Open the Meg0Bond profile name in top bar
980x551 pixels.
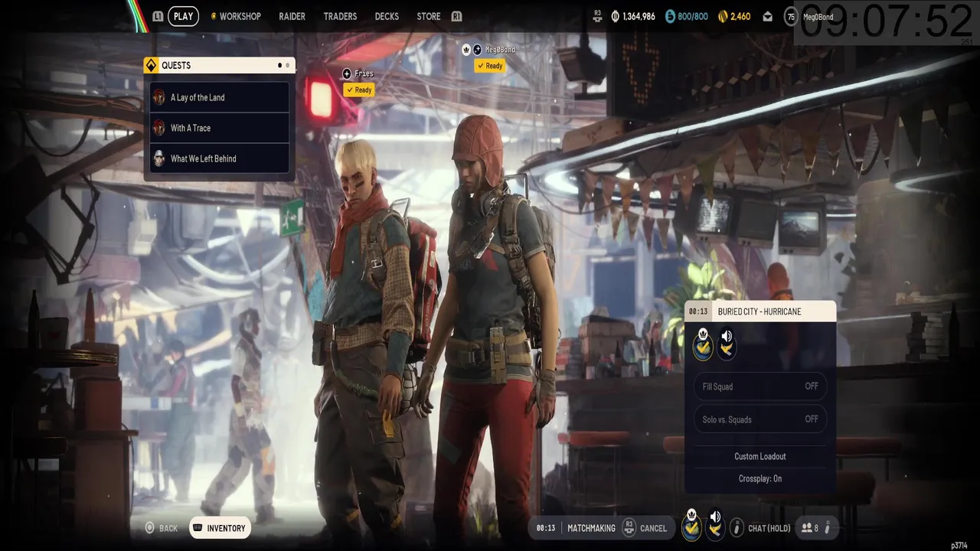click(x=818, y=17)
